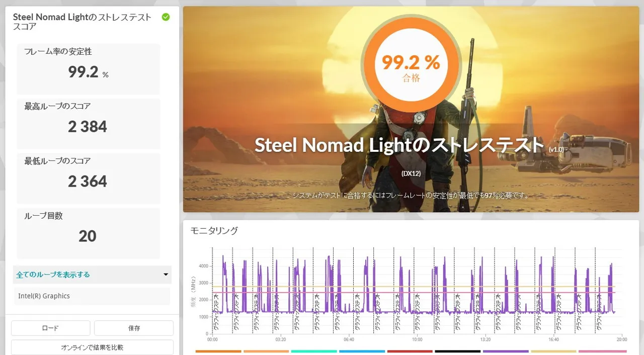
Task: Click the blue legend color bar
Action: coord(362,351)
